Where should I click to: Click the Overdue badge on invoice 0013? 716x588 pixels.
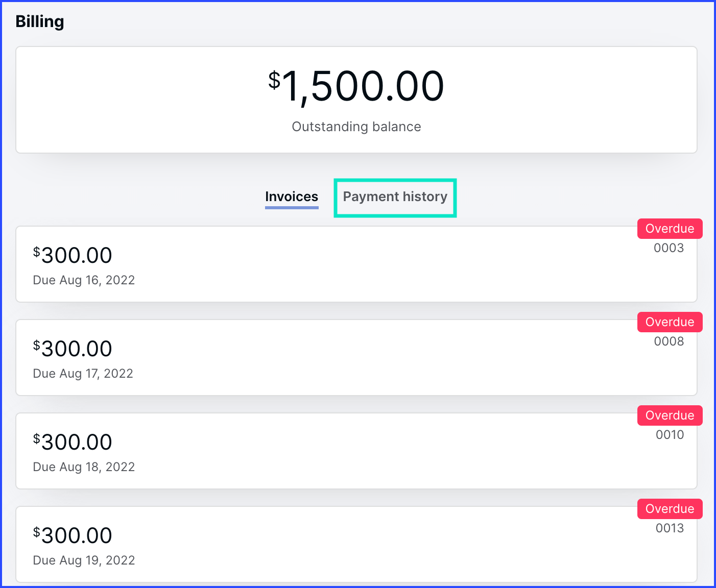pos(670,509)
